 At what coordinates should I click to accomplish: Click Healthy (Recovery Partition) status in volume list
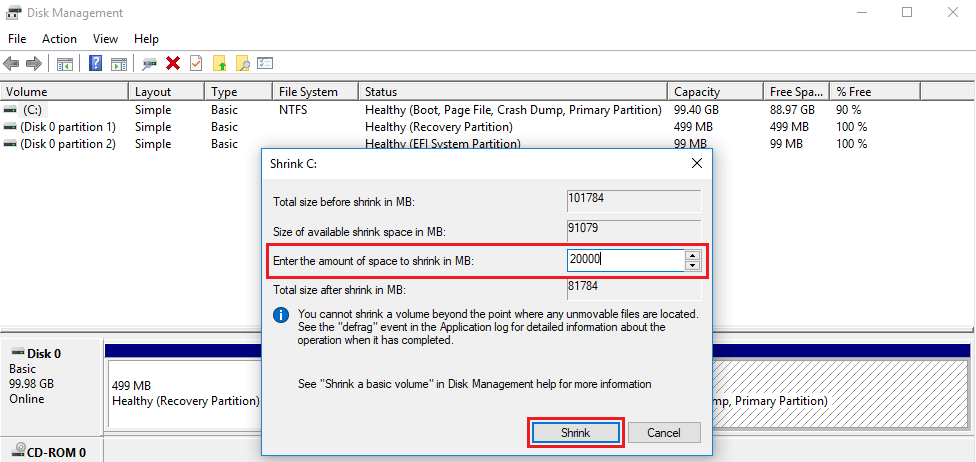(439, 127)
